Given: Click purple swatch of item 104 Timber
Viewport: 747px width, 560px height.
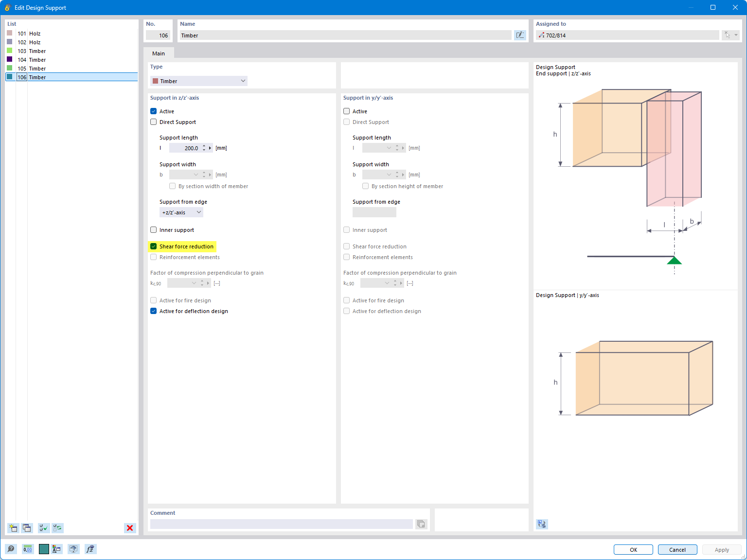Looking at the screenshot, I should click(x=9, y=59).
